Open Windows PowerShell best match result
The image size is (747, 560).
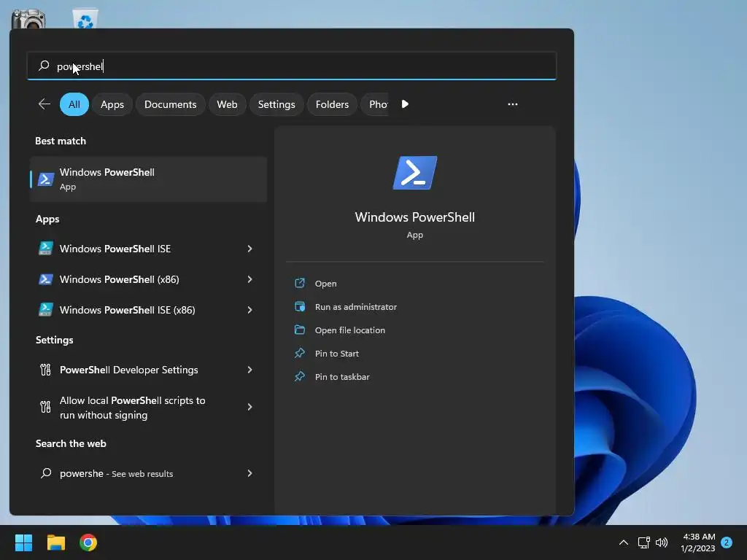148,179
